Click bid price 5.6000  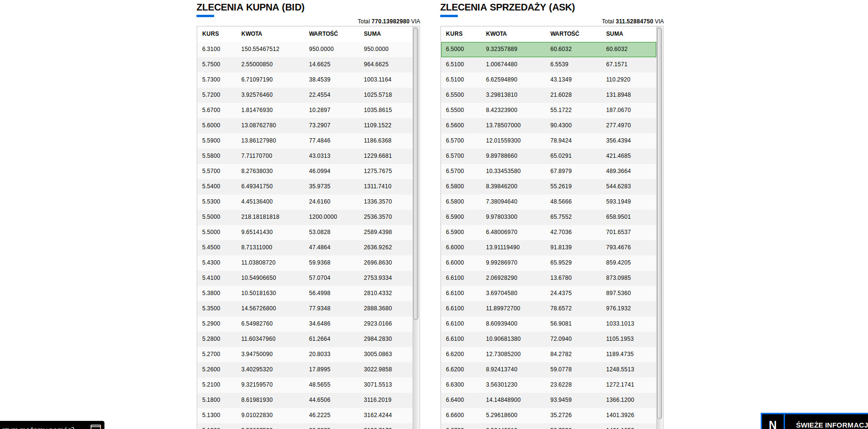pos(211,125)
